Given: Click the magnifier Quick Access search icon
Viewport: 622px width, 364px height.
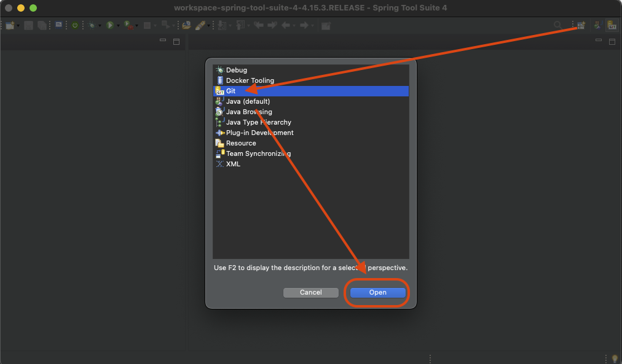Looking at the screenshot, I should coord(558,25).
